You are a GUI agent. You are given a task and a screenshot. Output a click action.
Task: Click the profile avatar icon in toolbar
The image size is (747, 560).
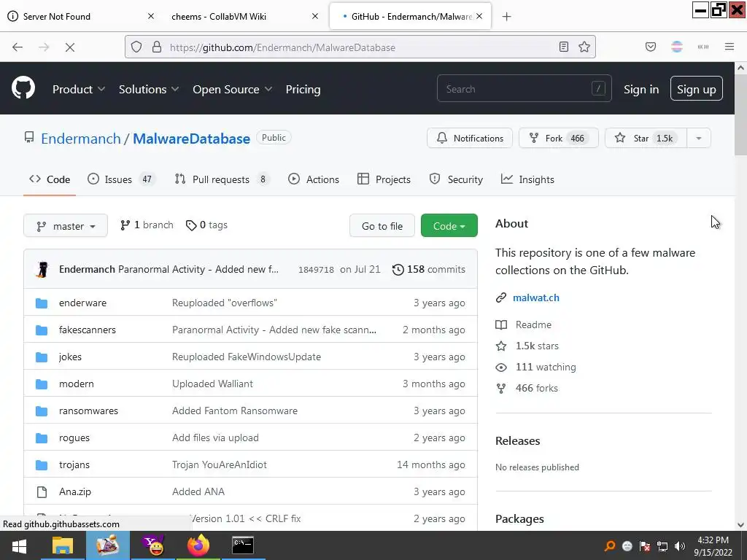pyautogui.click(x=676, y=47)
